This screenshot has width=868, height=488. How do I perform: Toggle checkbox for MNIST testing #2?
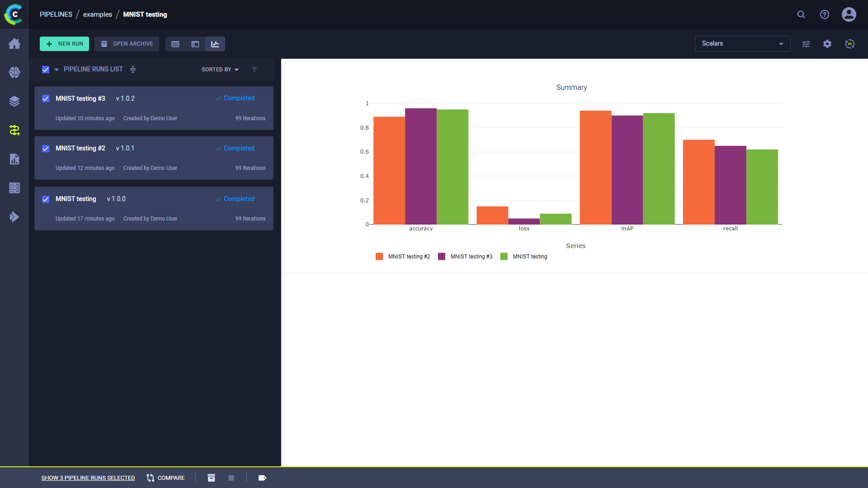(x=45, y=148)
